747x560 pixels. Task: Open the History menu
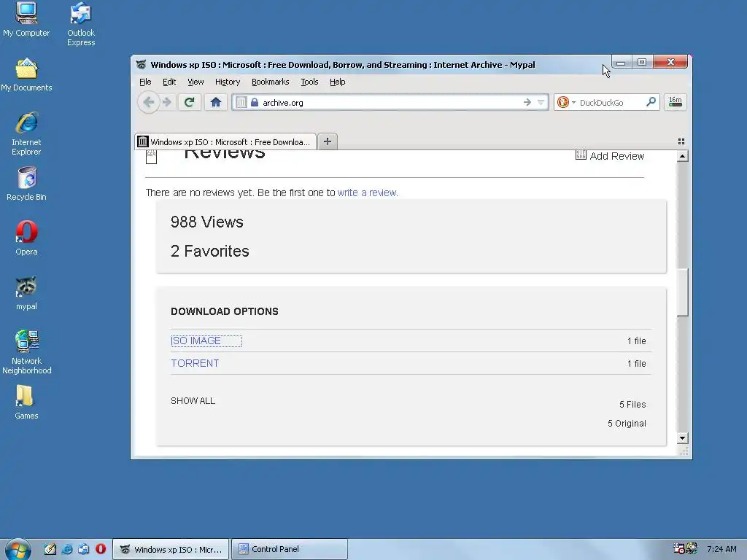click(228, 82)
